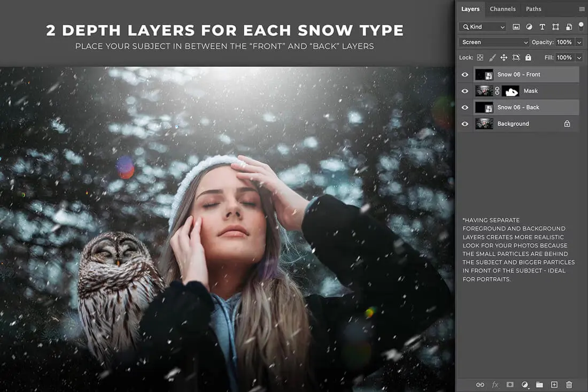Toggle visibility of the Mask layer
The width and height of the screenshot is (588, 392).
pos(465,91)
